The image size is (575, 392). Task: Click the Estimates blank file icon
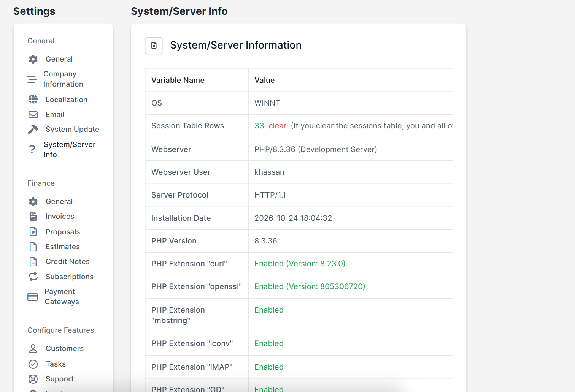pyautogui.click(x=33, y=247)
